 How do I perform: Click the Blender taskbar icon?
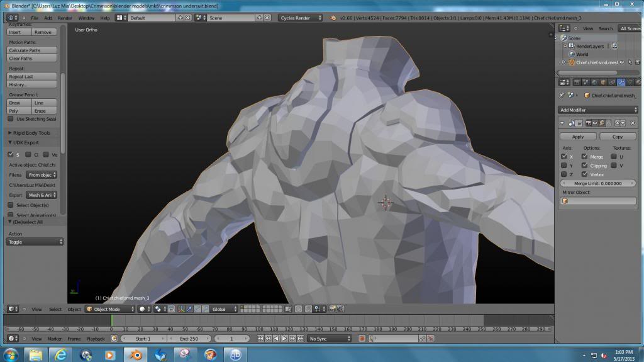point(135,354)
